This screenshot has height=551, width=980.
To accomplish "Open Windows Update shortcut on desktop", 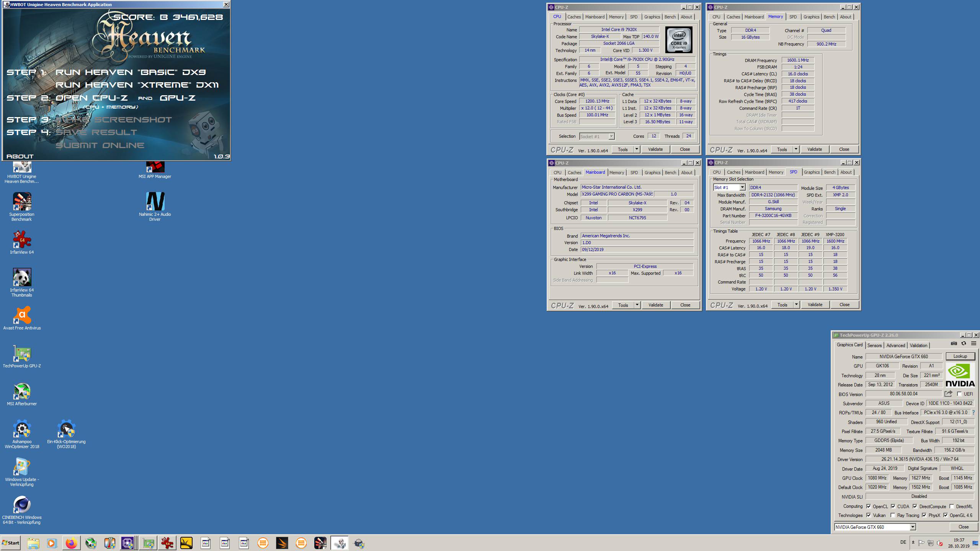I will [22, 472].
